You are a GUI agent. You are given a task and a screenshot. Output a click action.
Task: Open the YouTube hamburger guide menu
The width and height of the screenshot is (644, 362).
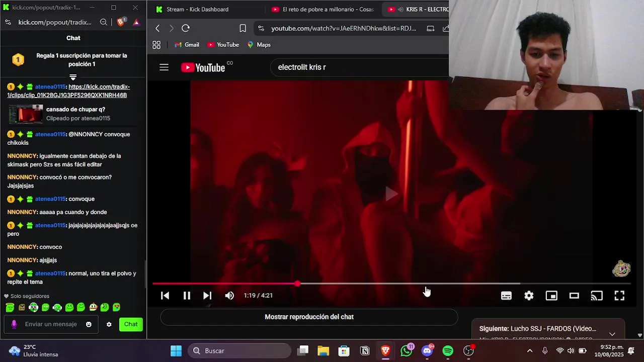click(x=164, y=67)
